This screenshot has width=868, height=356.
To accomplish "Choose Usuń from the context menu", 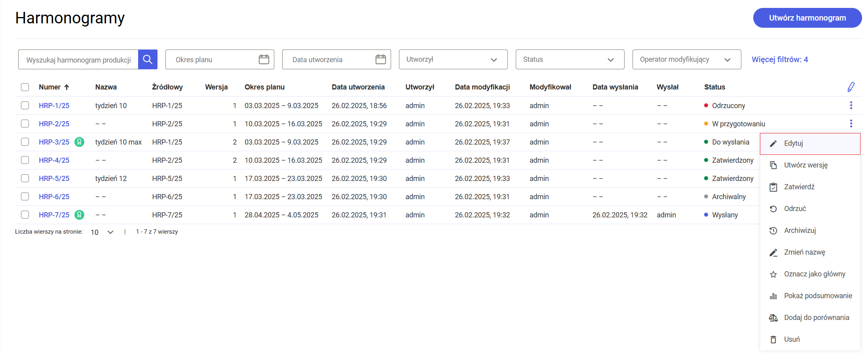I will pos(810,339).
